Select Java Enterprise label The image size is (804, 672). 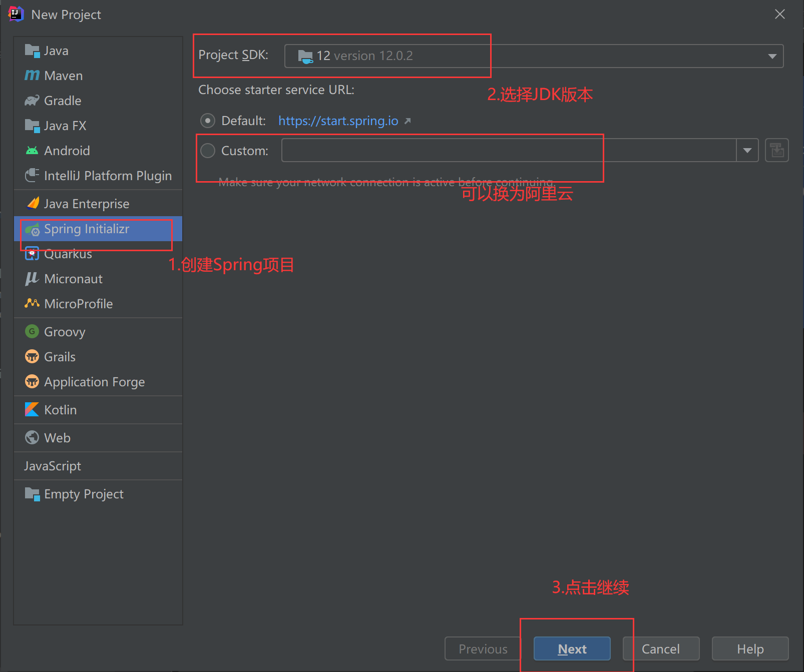[87, 204]
